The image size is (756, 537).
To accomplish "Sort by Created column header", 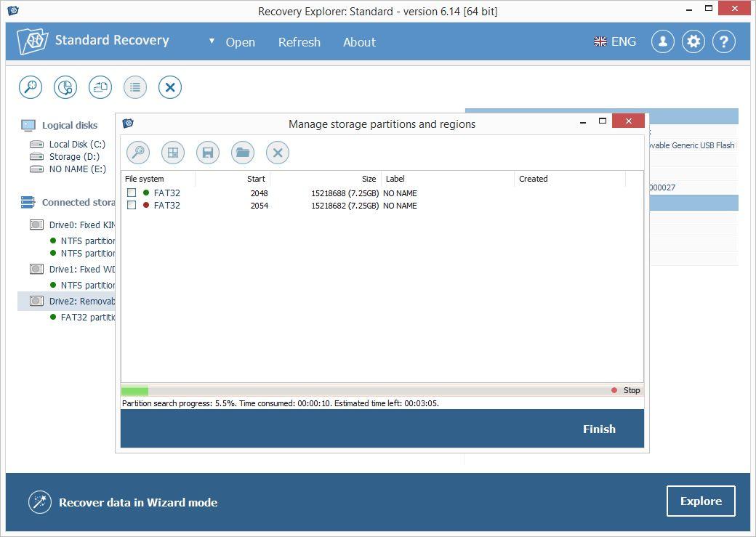I will pyautogui.click(x=569, y=179).
